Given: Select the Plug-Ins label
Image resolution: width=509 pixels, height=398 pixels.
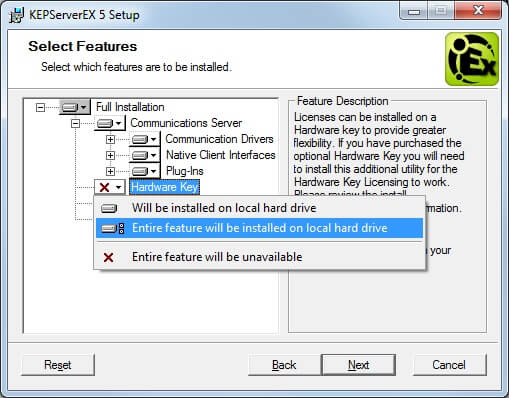Looking at the screenshot, I should point(185,171).
